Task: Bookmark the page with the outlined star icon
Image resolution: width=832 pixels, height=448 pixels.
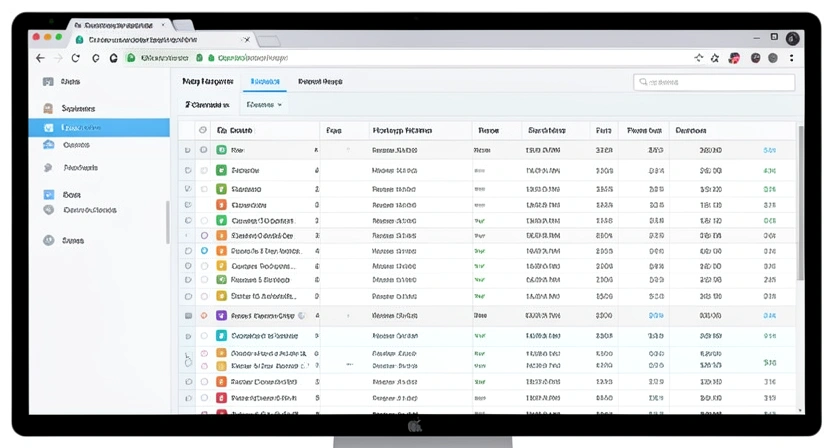Action: (x=715, y=58)
